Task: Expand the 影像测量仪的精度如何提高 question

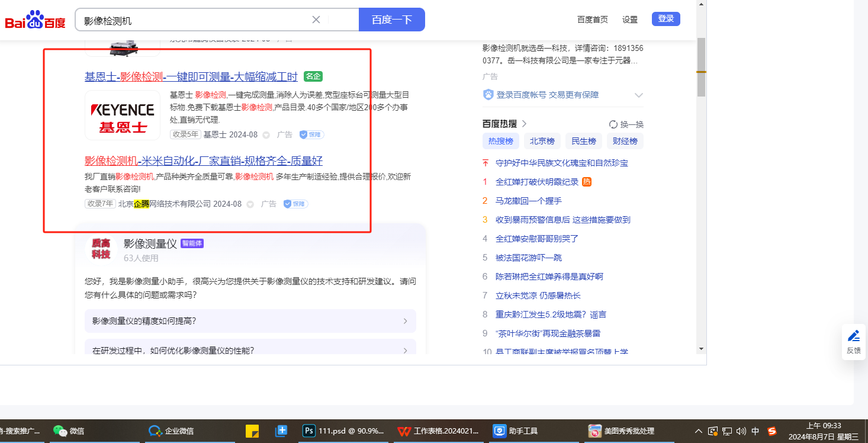Action: tap(250, 321)
